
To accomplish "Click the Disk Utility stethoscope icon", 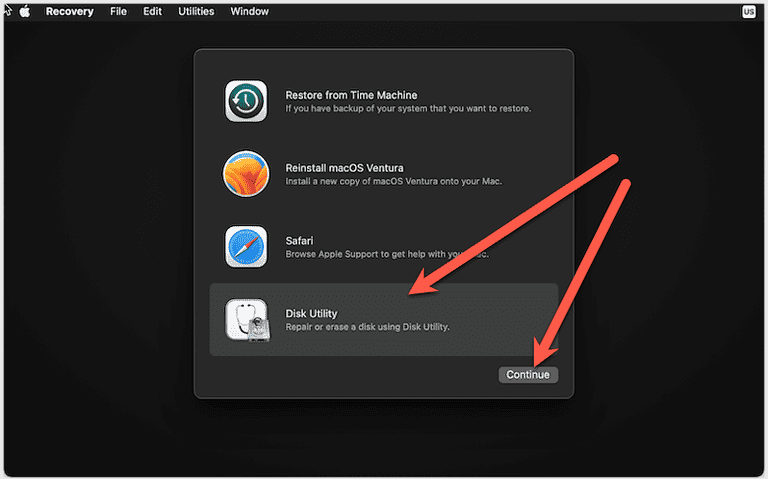I will 246,320.
